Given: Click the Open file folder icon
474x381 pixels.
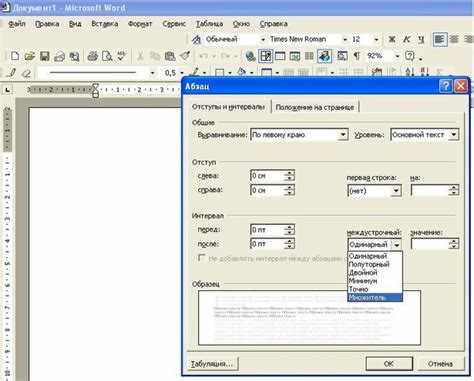Looking at the screenshot, I should point(30,56).
